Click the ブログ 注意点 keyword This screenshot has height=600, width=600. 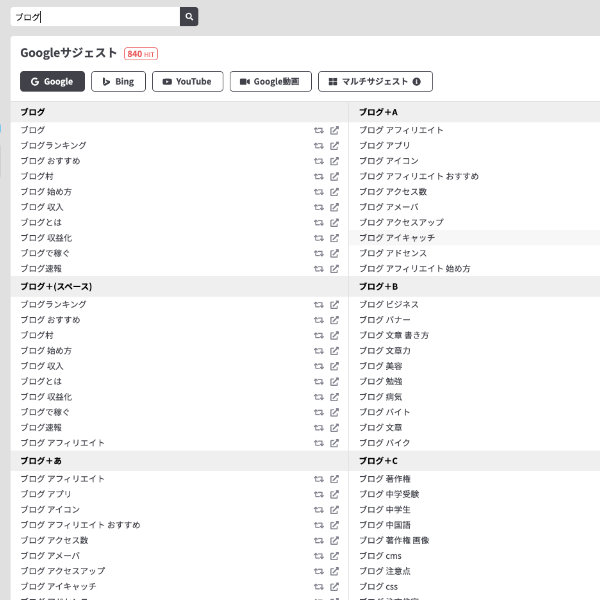[385, 571]
